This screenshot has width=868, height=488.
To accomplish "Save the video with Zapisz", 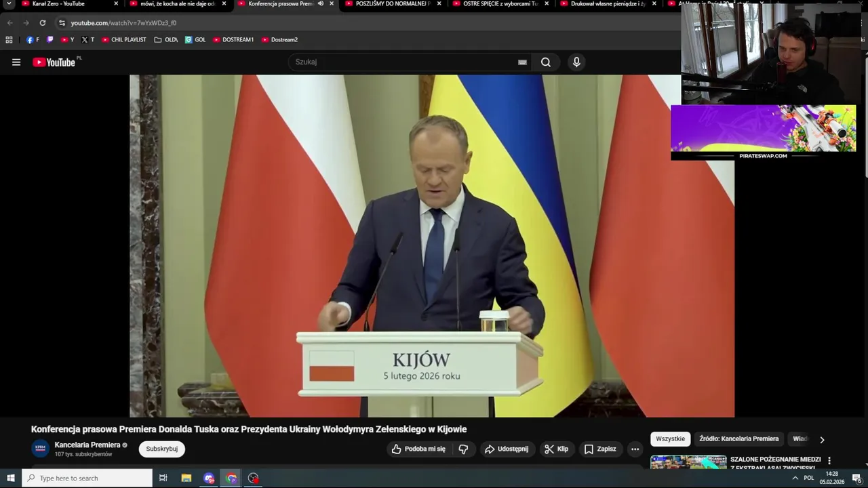I will (601, 449).
